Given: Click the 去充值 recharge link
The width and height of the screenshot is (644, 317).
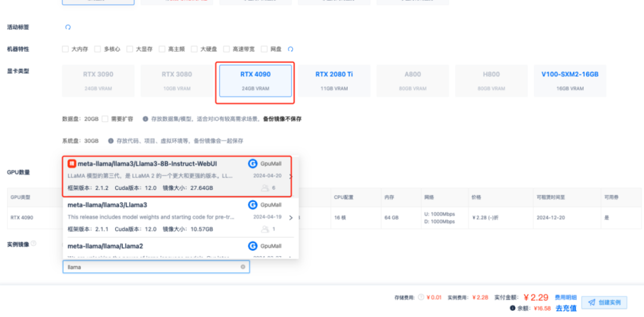Looking at the screenshot, I should tap(566, 308).
